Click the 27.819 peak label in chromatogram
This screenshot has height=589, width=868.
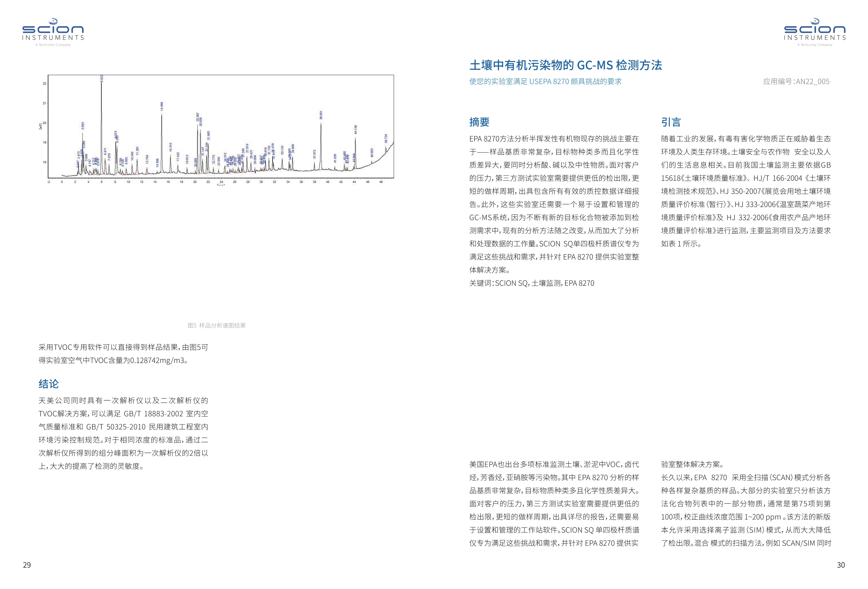(247, 148)
